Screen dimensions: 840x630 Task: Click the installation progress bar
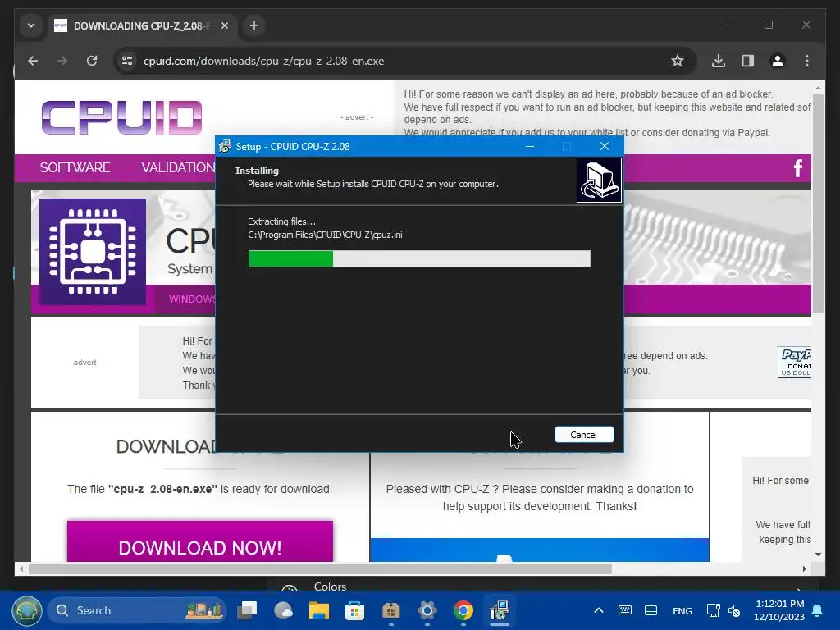tap(419, 258)
